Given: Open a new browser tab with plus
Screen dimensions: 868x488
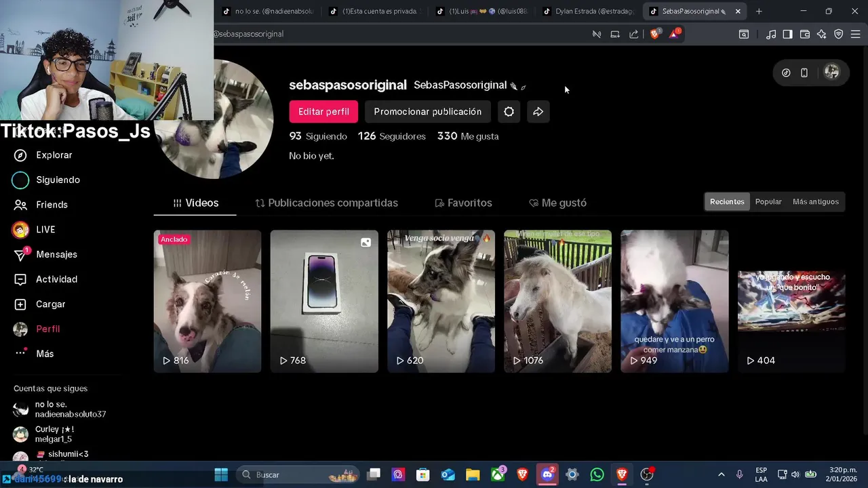Looking at the screenshot, I should 759,11.
